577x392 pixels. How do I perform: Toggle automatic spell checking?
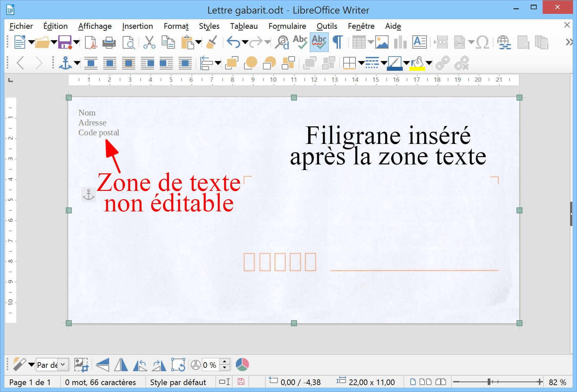pyautogui.click(x=319, y=42)
